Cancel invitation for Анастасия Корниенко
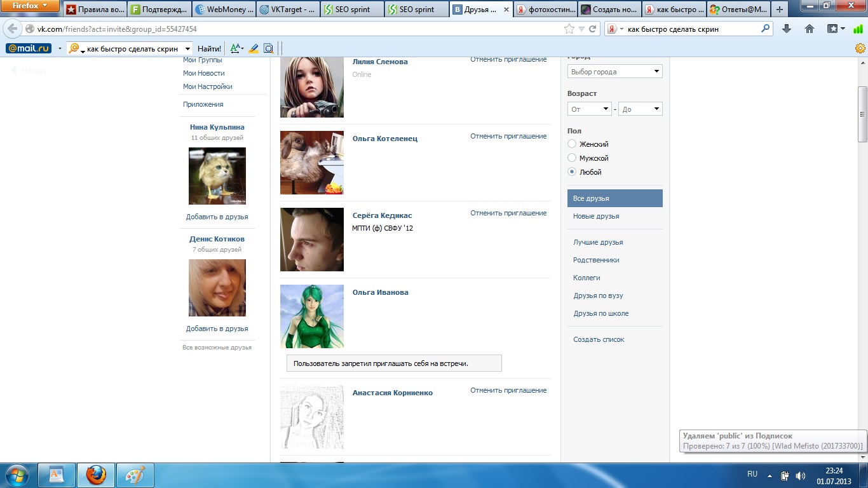Screen dimensions: 868x488 click(x=508, y=390)
